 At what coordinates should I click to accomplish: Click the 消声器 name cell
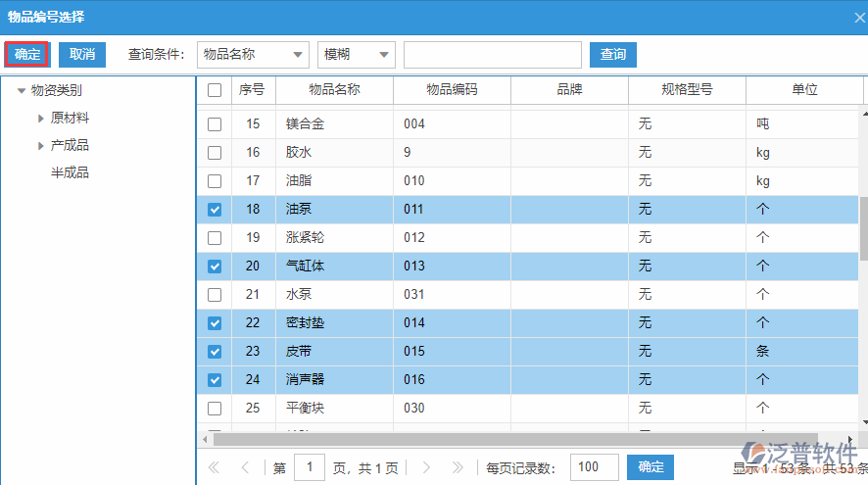334,380
